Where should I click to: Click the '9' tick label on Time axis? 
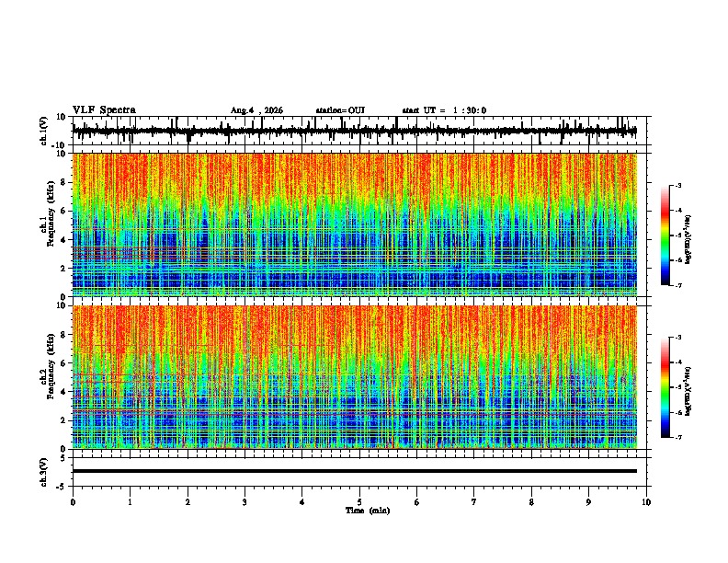click(x=588, y=502)
